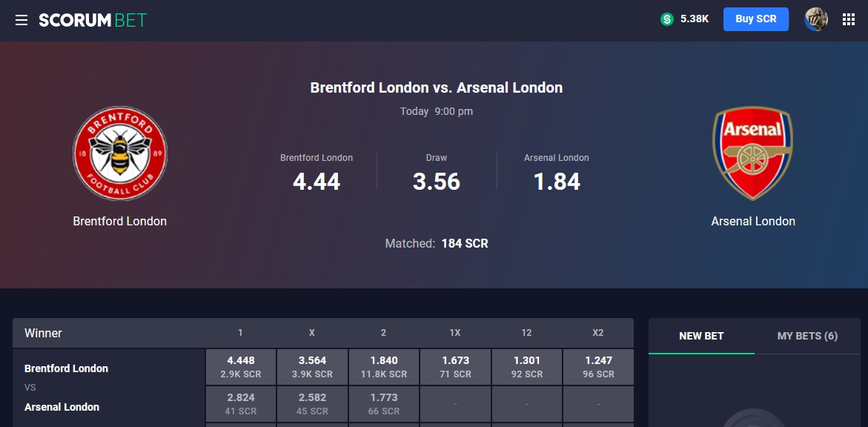Image resolution: width=868 pixels, height=427 pixels.
Task: Click the Scorum Bet logo
Action: point(93,21)
